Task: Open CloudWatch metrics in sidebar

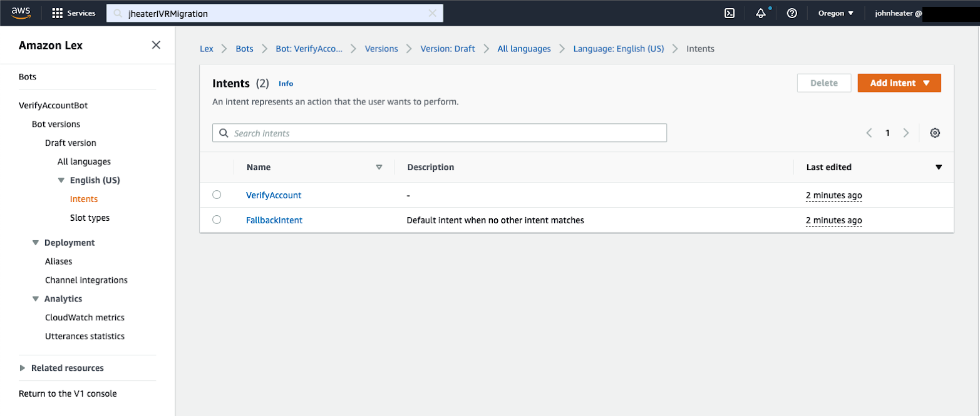Action: pos(85,318)
